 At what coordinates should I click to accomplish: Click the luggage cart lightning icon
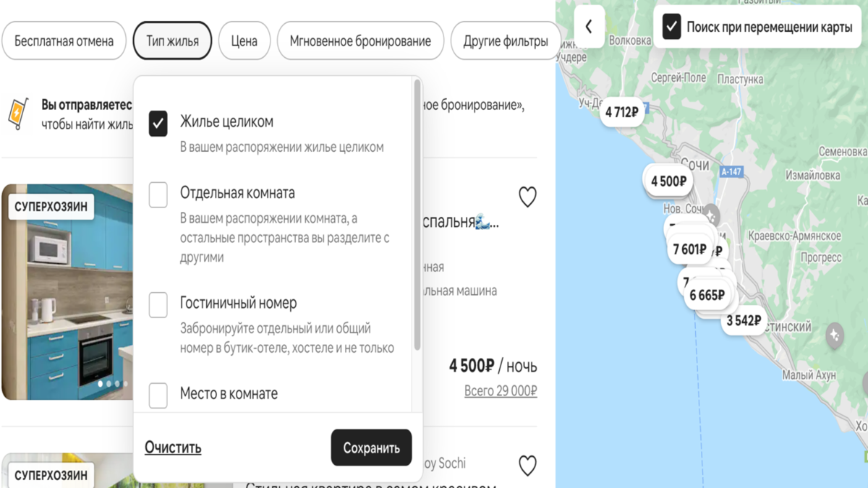(x=17, y=114)
